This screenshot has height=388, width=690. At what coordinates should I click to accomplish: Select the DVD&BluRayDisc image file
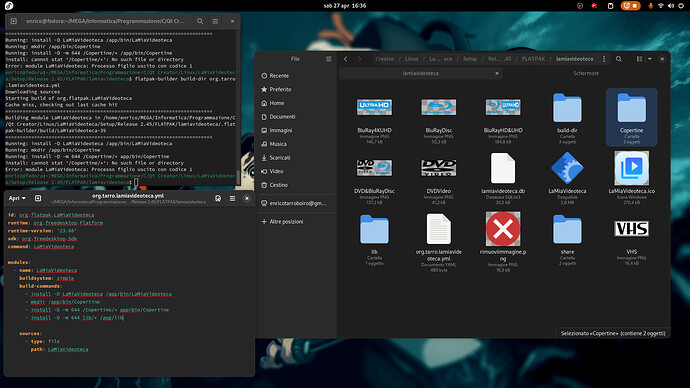click(x=374, y=178)
